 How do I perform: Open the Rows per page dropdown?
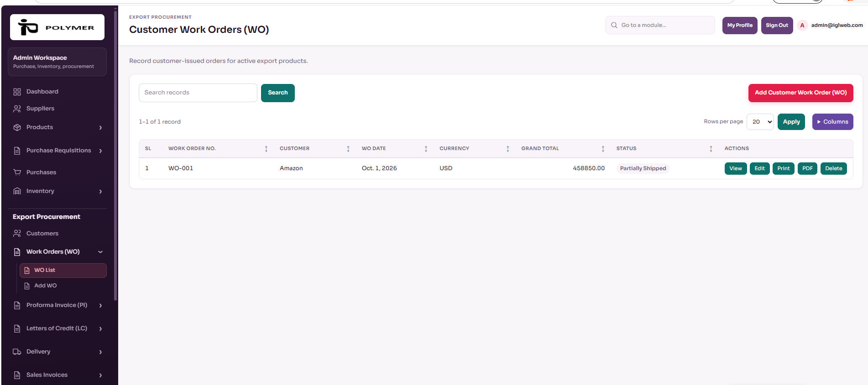(760, 122)
